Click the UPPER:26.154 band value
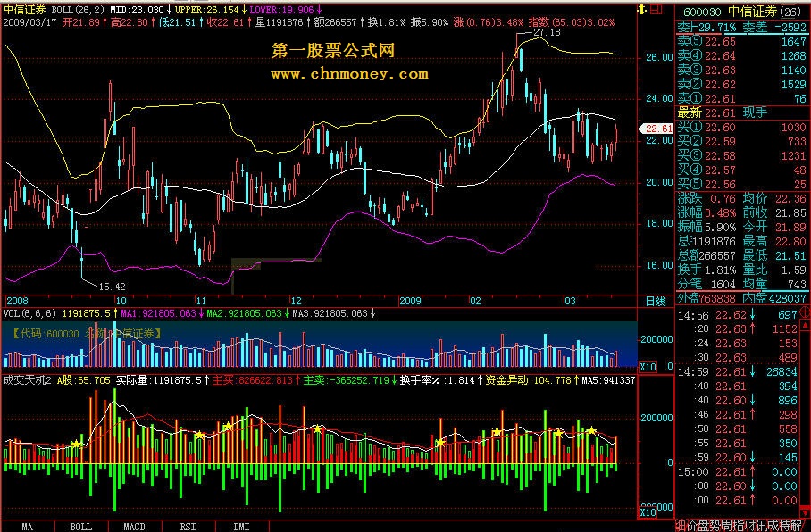This screenshot has height=532, width=811. (x=207, y=10)
